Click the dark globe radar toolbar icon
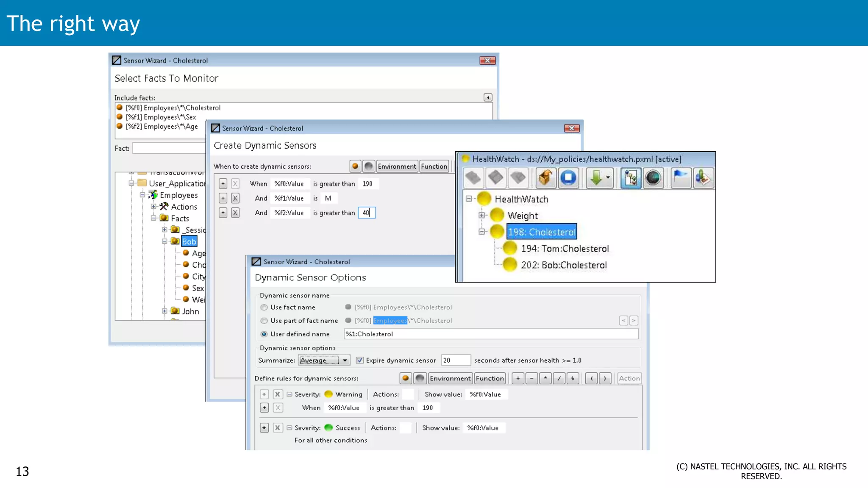This screenshot has width=868, height=488. click(653, 177)
